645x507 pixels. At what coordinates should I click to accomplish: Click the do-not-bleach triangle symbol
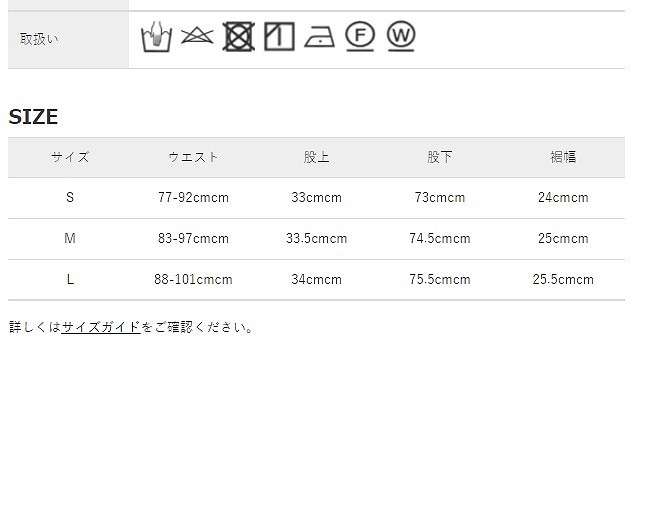(x=197, y=35)
